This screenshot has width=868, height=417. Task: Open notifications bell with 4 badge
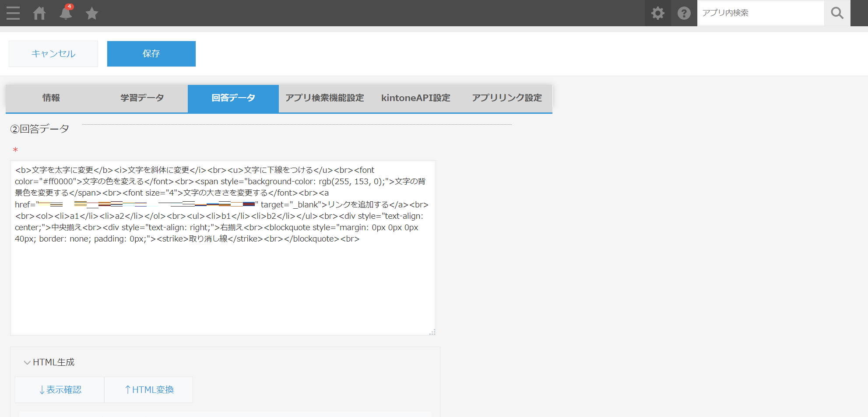[x=66, y=13]
